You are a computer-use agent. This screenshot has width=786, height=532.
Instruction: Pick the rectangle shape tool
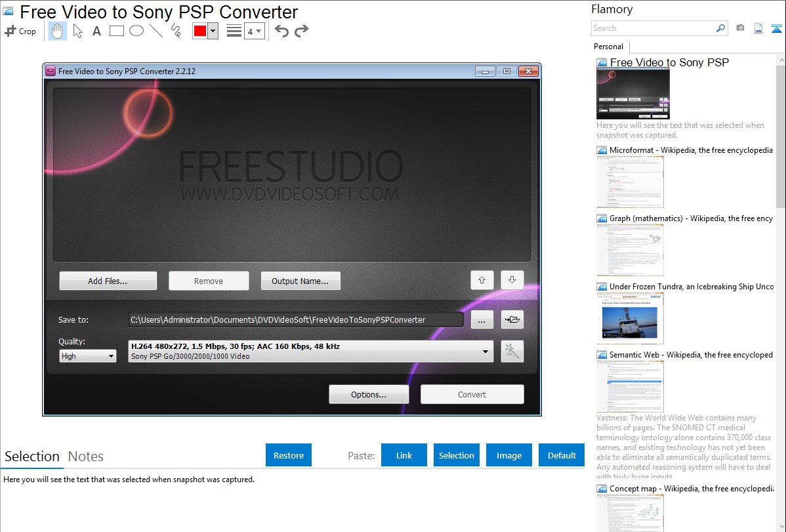point(117,31)
